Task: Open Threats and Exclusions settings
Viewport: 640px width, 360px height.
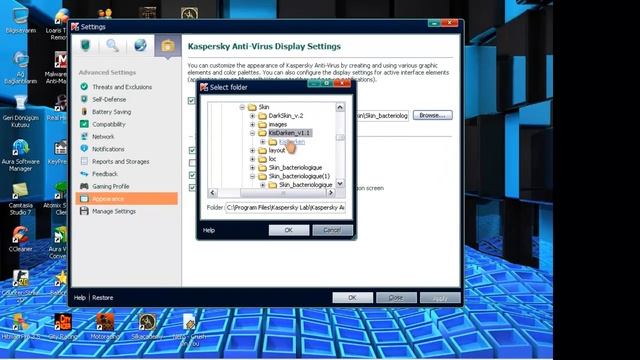Action: (x=122, y=87)
